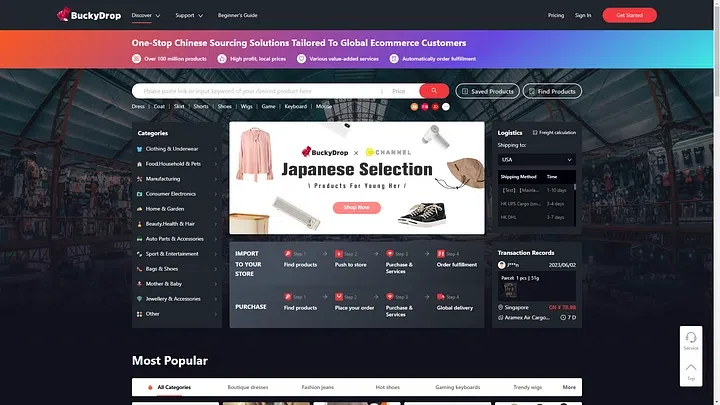This screenshot has height=405, width=720.
Task: Switch to the Gaming keyboards tab
Action: point(458,387)
